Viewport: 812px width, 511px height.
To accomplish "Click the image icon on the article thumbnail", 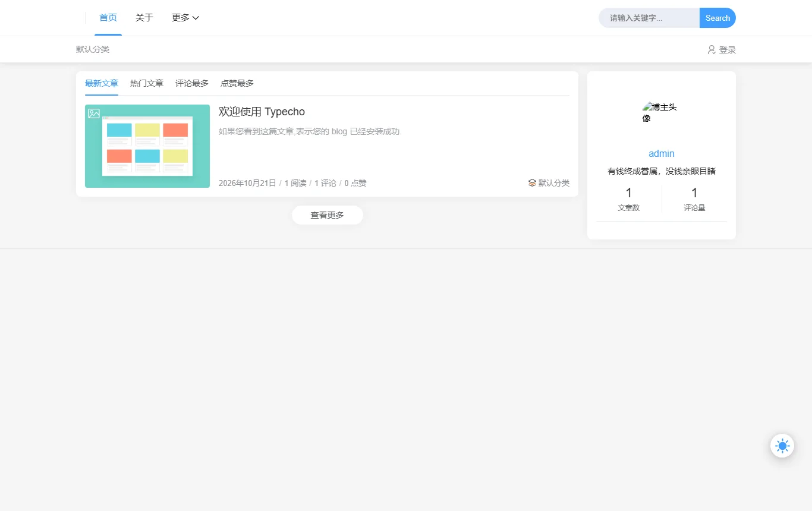I will pyautogui.click(x=94, y=113).
